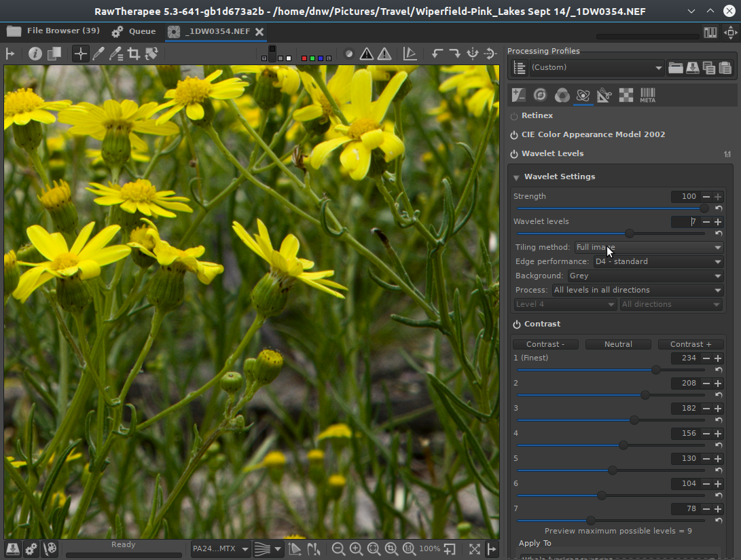
Task: Enable the Retinex tool power toggle
Action: (x=514, y=116)
